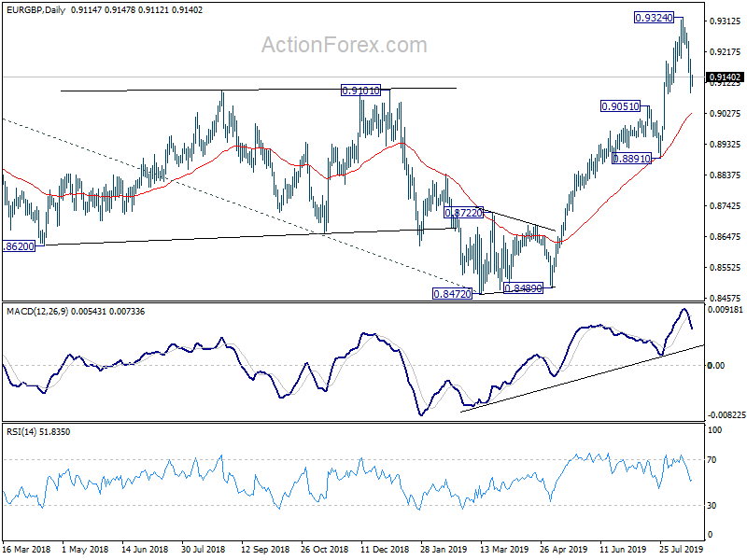Click the current price tag 0.91402
Image resolution: width=747 pixels, height=560 pixels.
coord(725,77)
